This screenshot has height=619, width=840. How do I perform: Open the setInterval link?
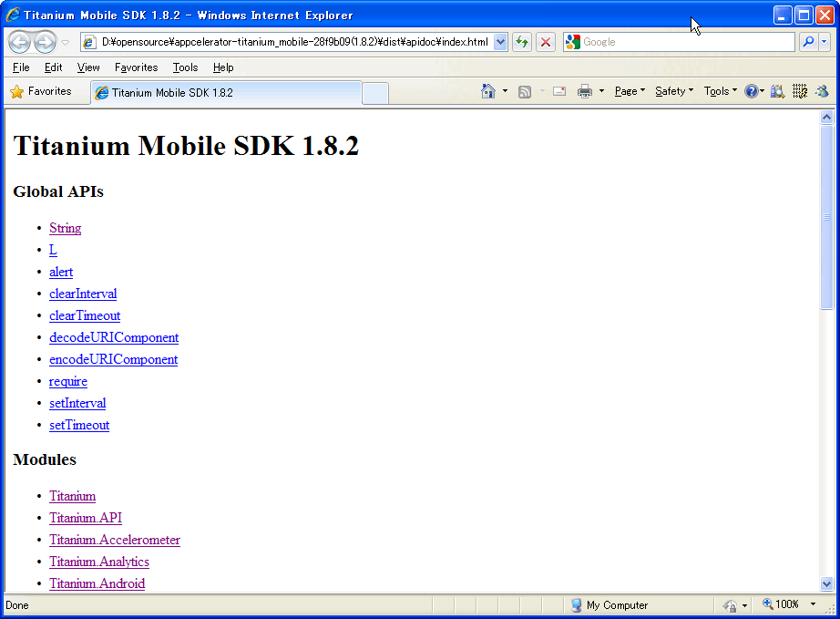77,404
